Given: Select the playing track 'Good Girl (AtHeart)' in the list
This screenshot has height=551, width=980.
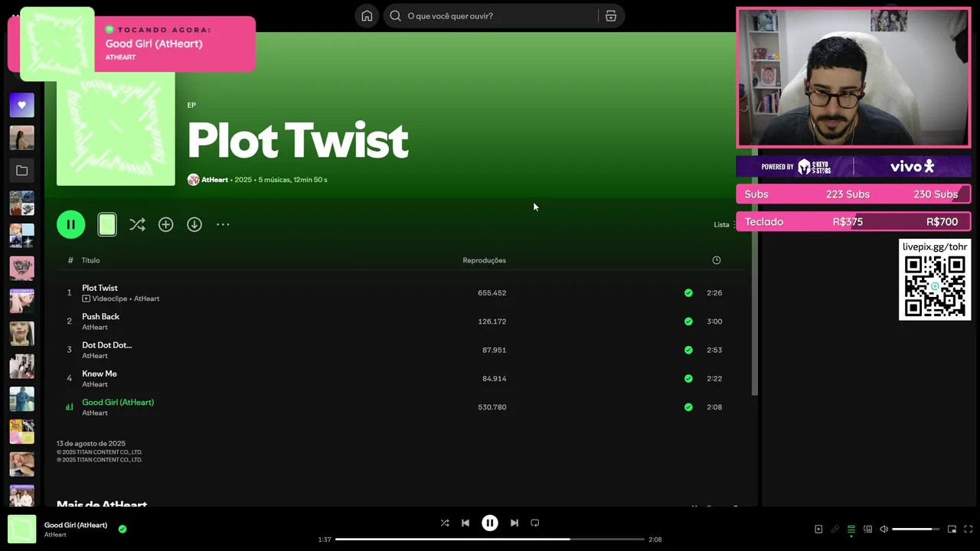Looking at the screenshot, I should coord(118,402).
